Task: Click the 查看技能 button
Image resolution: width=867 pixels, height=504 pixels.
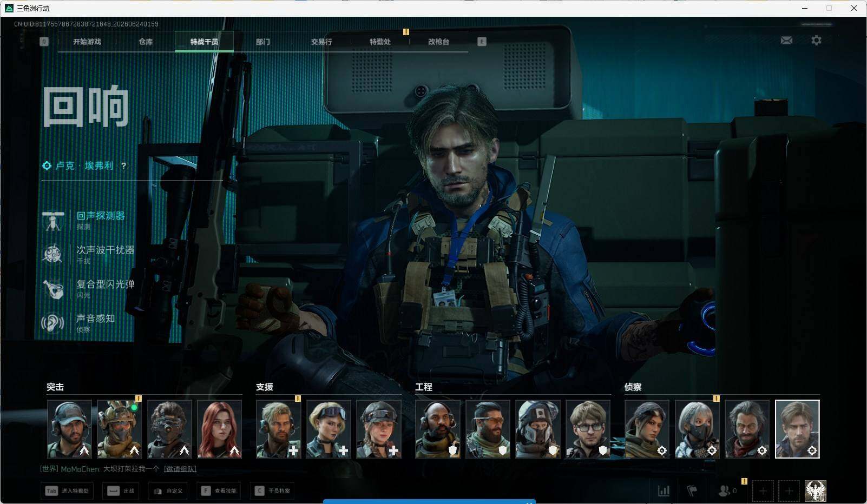Action: 219,491
